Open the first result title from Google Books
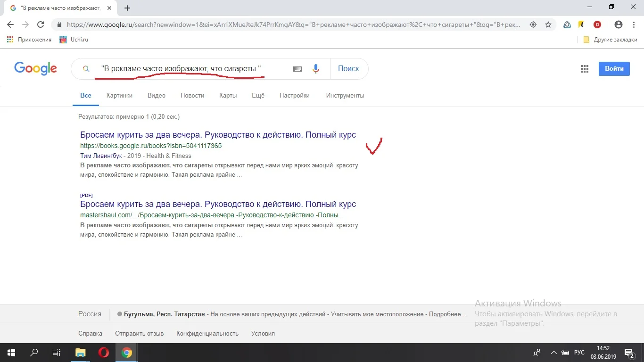This screenshot has height=362, width=644. (x=218, y=135)
